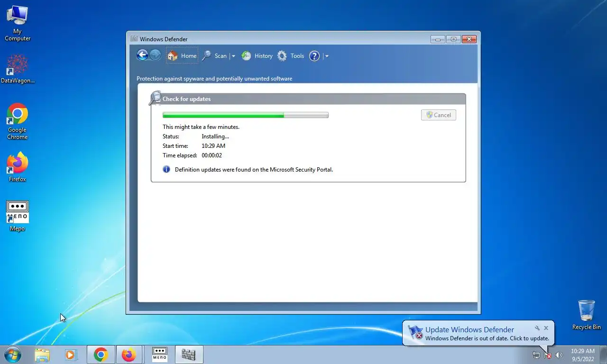Viewport: 607px width, 364px height.
Task: Open Mepo from the taskbar
Action: tap(160, 355)
